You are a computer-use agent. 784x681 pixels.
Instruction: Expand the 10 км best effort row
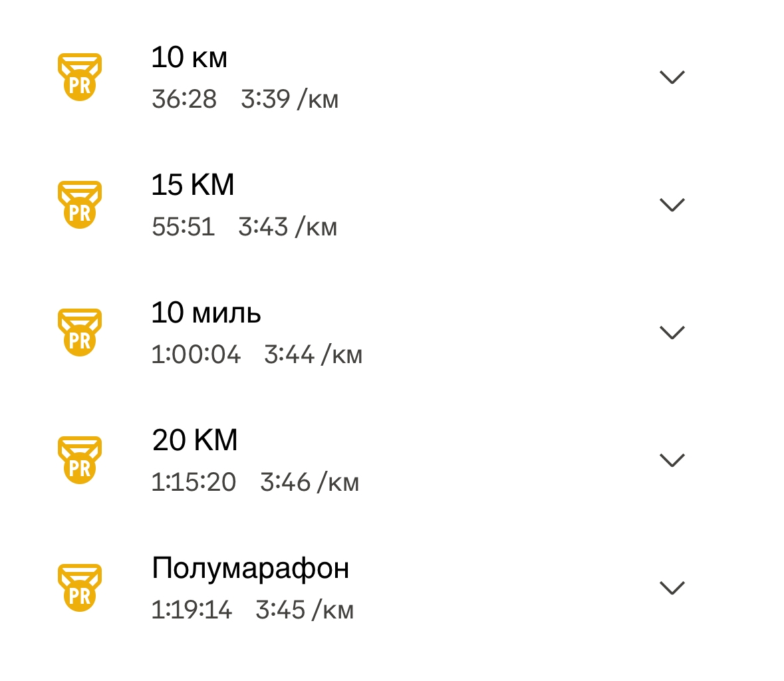click(x=672, y=77)
